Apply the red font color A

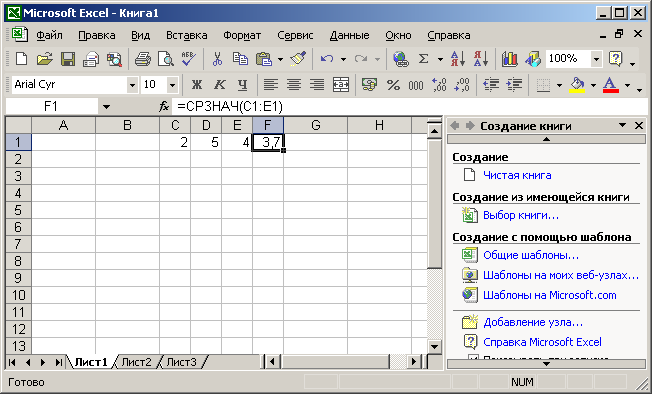[x=610, y=85]
